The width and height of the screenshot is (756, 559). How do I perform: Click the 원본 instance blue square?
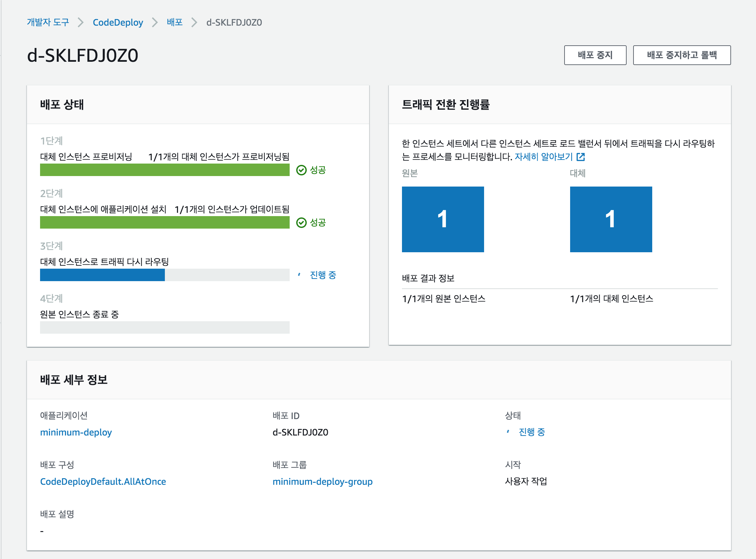point(442,219)
